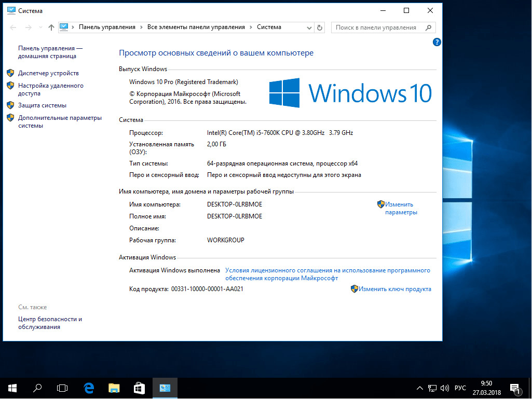Open the Action Center notification icon
The width and height of the screenshot is (532, 399).
tap(515, 388)
